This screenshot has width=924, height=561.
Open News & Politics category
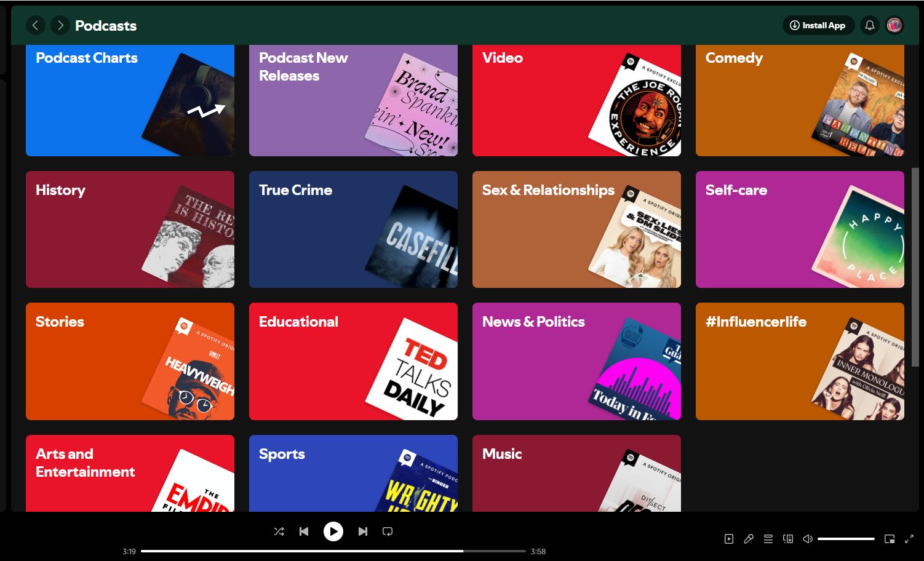coord(576,361)
